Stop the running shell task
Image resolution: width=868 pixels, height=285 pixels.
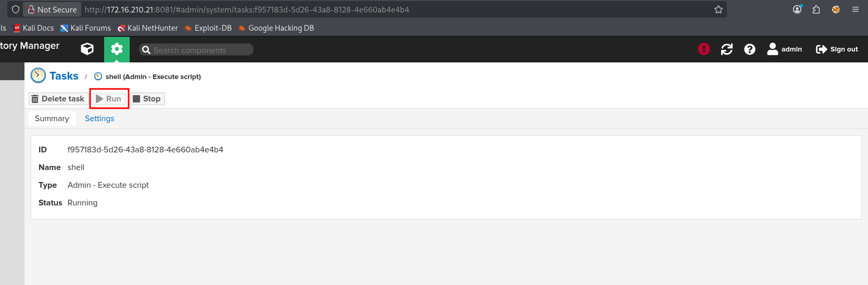147,99
